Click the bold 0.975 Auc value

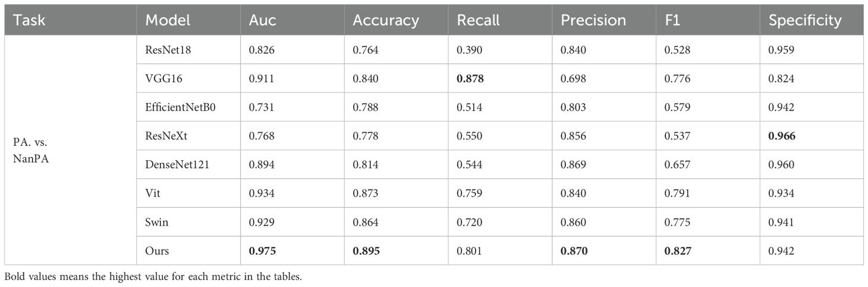point(261,251)
